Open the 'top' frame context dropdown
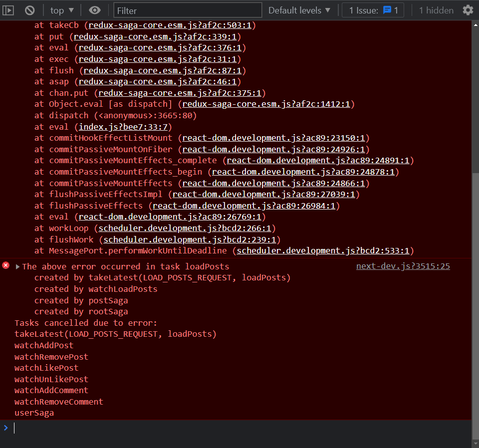 [61, 10]
